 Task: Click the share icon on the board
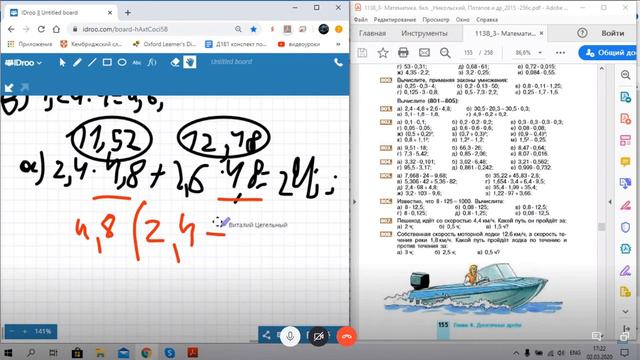(x=267, y=336)
